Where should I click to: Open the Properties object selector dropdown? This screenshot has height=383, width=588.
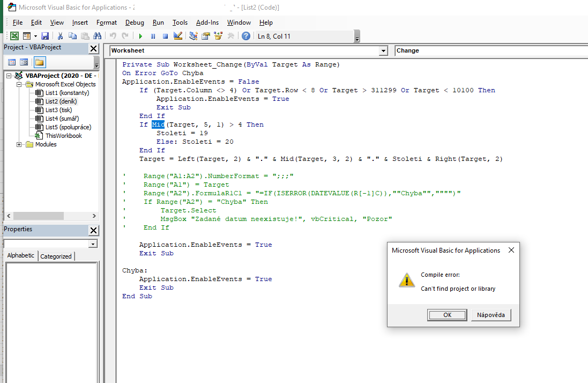[93, 244]
